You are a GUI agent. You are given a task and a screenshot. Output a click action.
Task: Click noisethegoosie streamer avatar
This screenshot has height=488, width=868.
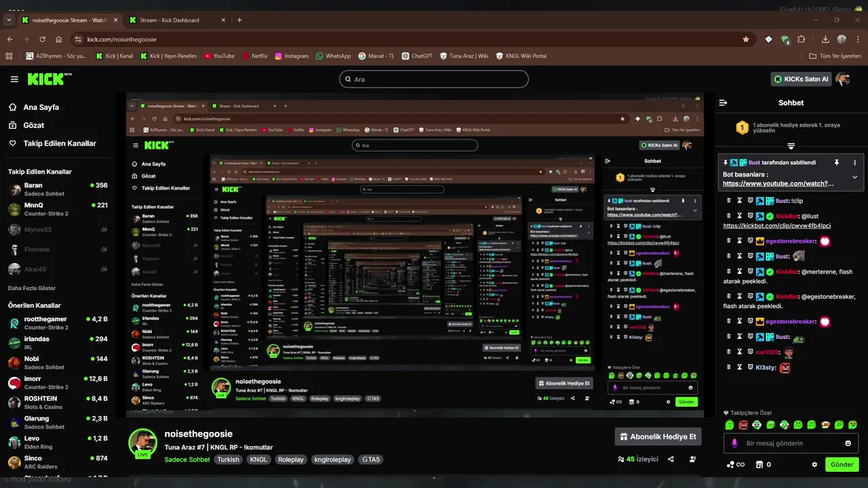click(143, 443)
